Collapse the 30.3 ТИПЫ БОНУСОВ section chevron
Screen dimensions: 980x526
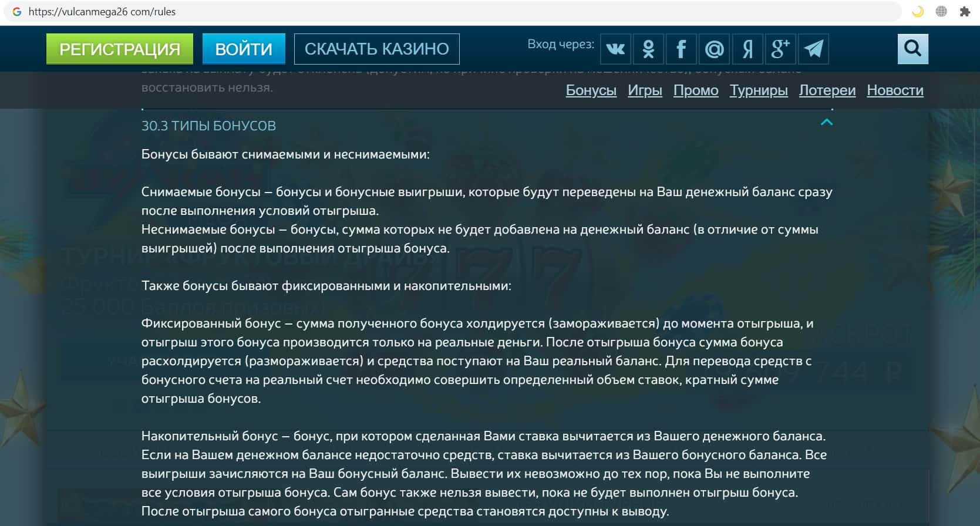coord(827,122)
